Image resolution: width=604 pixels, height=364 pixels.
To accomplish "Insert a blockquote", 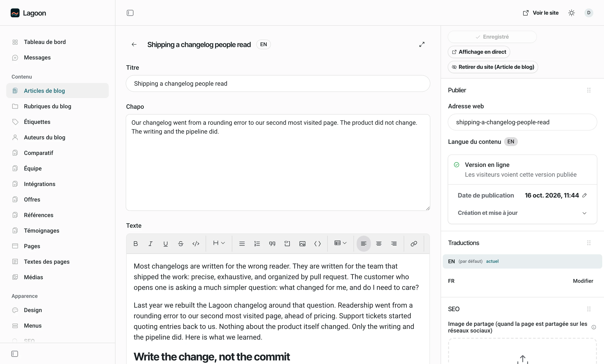I will coord(272,243).
